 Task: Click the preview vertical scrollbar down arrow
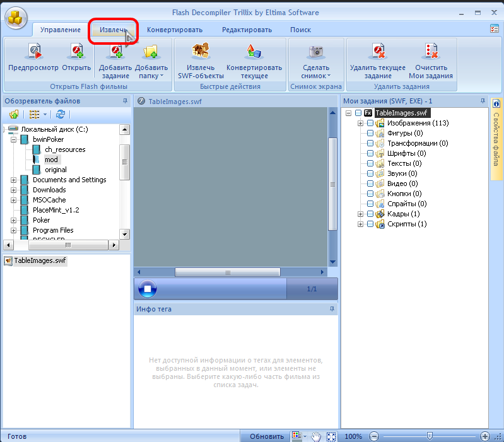click(332, 262)
